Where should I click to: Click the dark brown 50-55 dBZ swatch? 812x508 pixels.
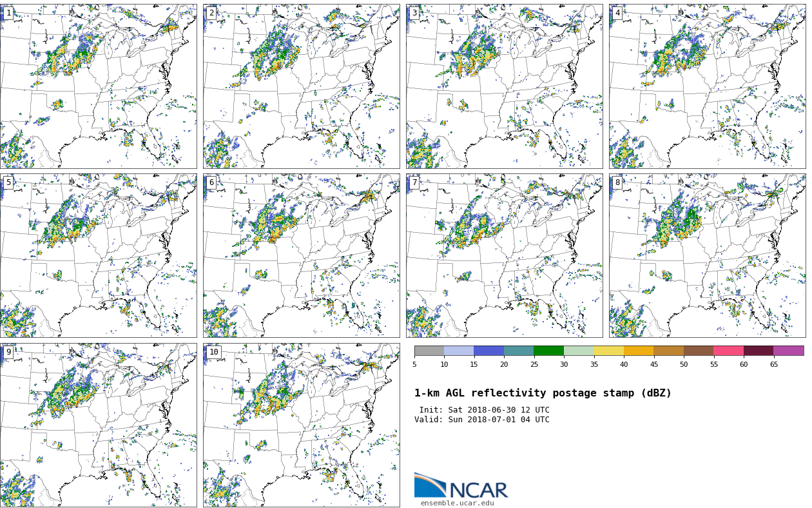(x=699, y=351)
